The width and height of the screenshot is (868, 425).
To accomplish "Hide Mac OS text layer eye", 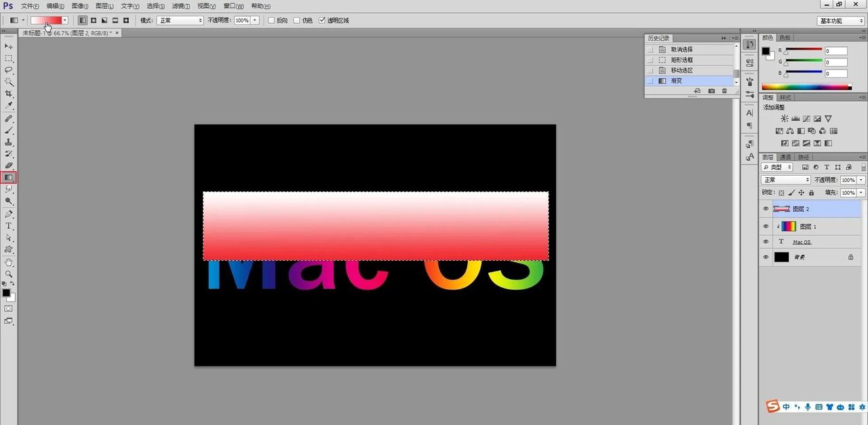I will (766, 242).
